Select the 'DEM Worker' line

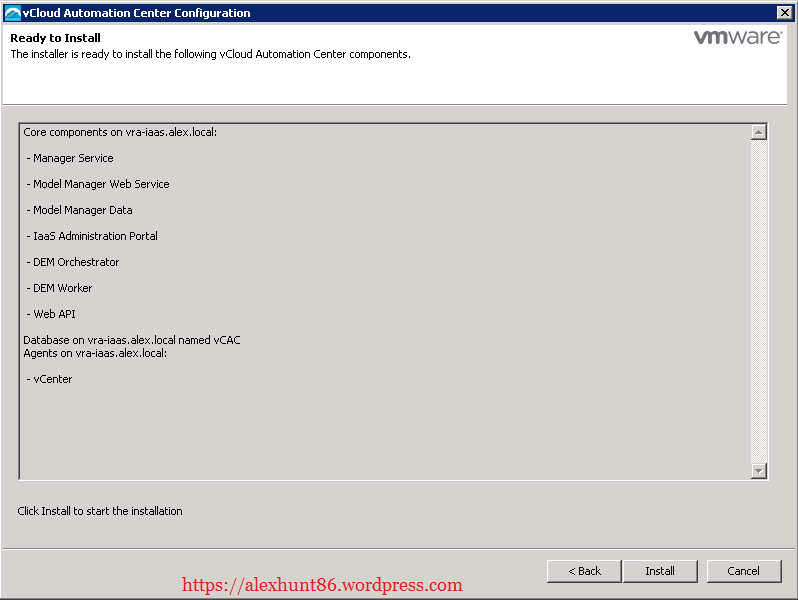tap(60, 288)
